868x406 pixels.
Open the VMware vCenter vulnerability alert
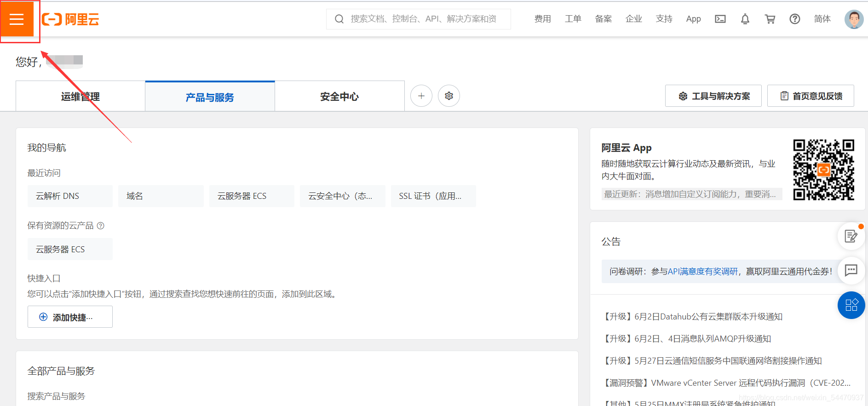pos(726,383)
